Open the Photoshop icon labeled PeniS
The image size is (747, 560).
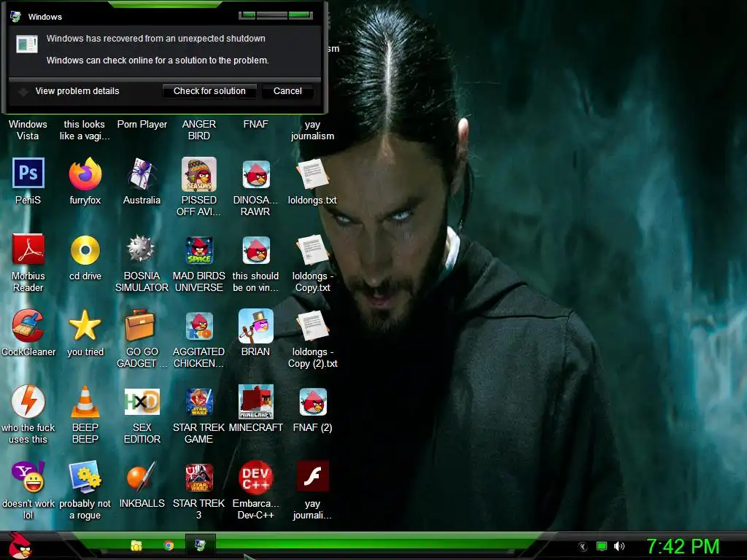coord(28,174)
